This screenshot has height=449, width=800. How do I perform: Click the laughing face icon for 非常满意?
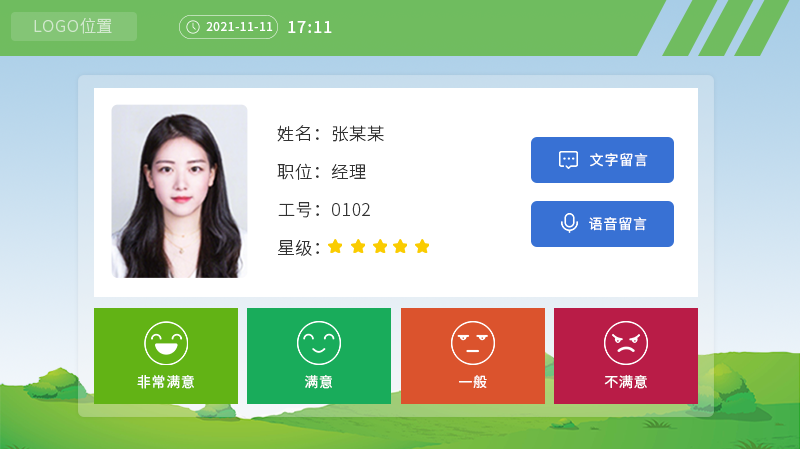(x=166, y=343)
